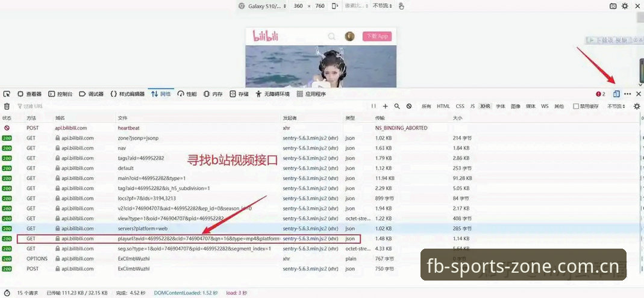
Task: Filter requests by HTML type
Action: pos(443,107)
